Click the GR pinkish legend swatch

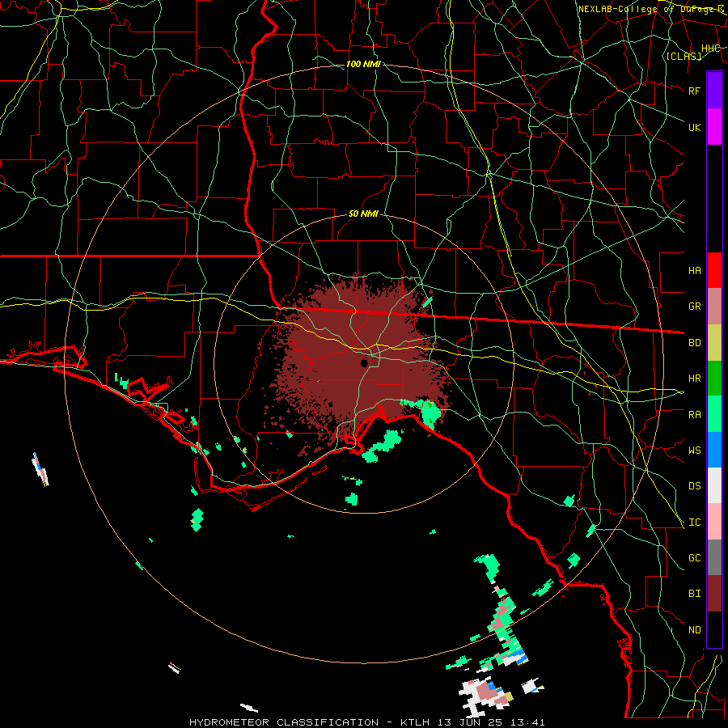tap(714, 307)
